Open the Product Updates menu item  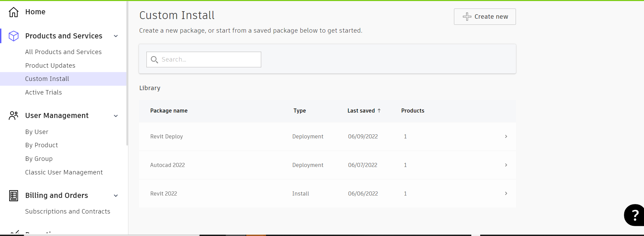[x=50, y=66]
